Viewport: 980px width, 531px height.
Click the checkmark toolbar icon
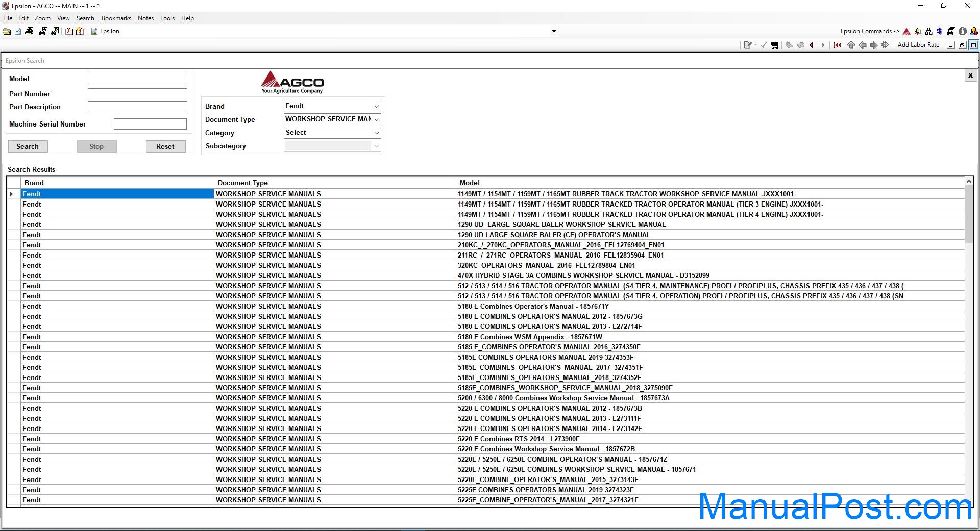(x=764, y=45)
